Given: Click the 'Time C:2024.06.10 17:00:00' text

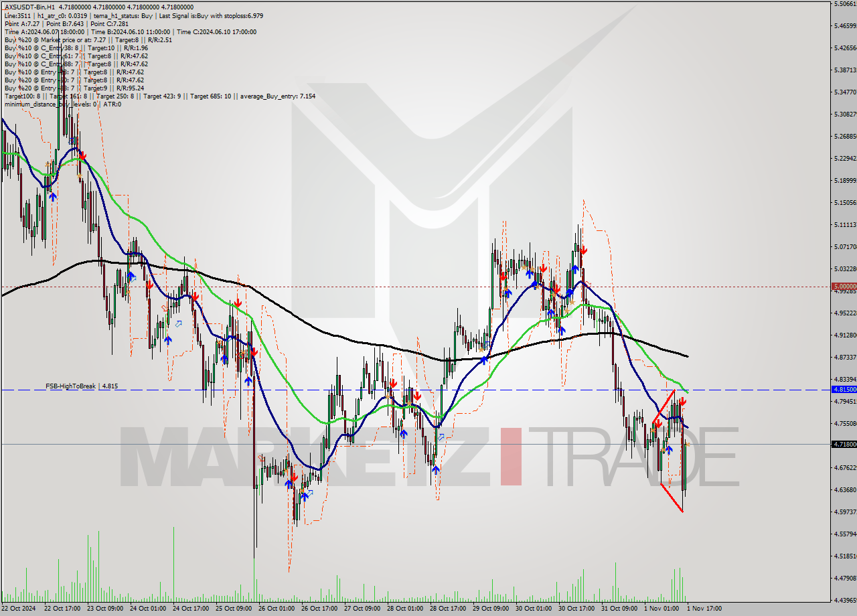Looking at the screenshot, I should [x=216, y=31].
